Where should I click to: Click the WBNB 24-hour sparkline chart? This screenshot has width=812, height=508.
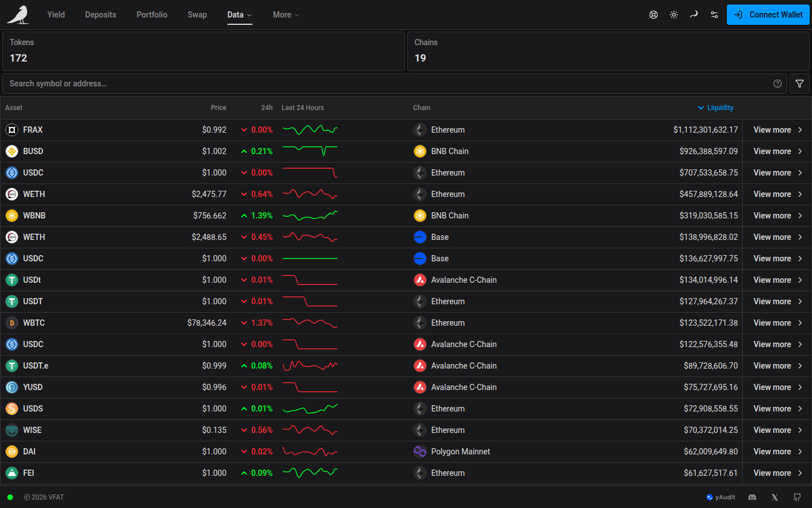310,216
